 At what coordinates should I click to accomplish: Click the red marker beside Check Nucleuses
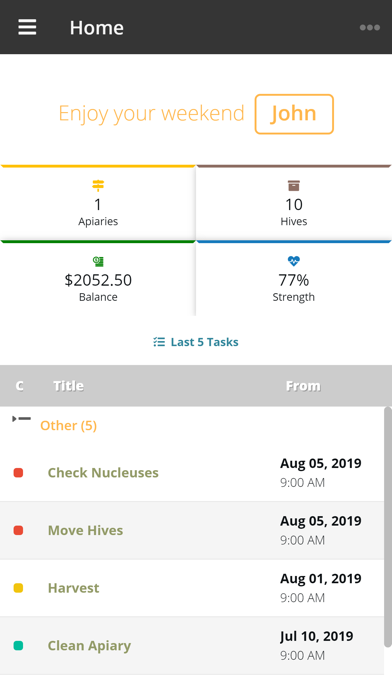click(18, 473)
